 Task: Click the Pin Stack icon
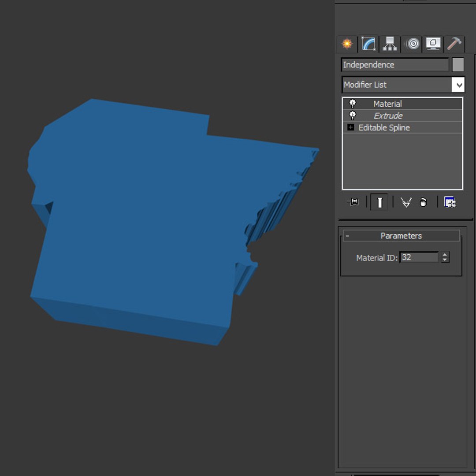coord(353,202)
